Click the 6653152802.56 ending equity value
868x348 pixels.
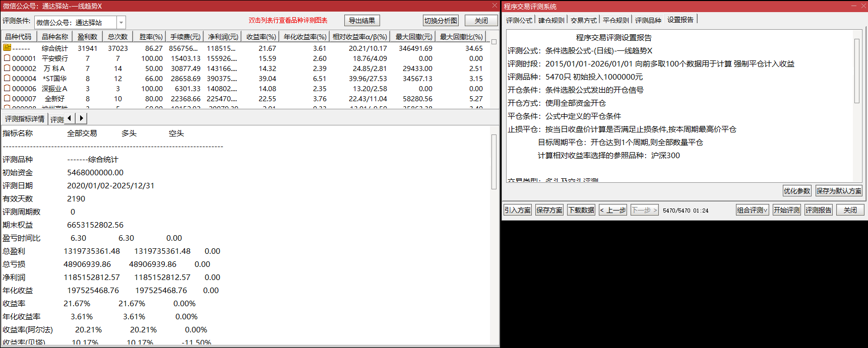pos(95,225)
